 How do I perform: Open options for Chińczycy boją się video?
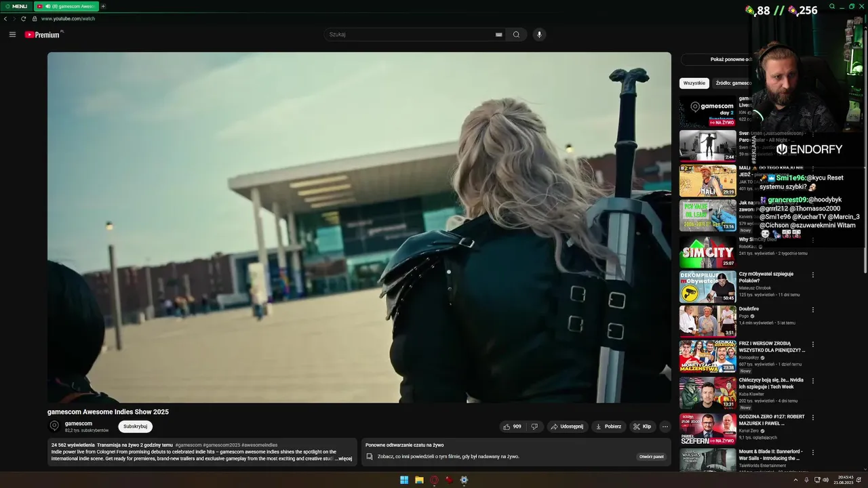point(813,381)
